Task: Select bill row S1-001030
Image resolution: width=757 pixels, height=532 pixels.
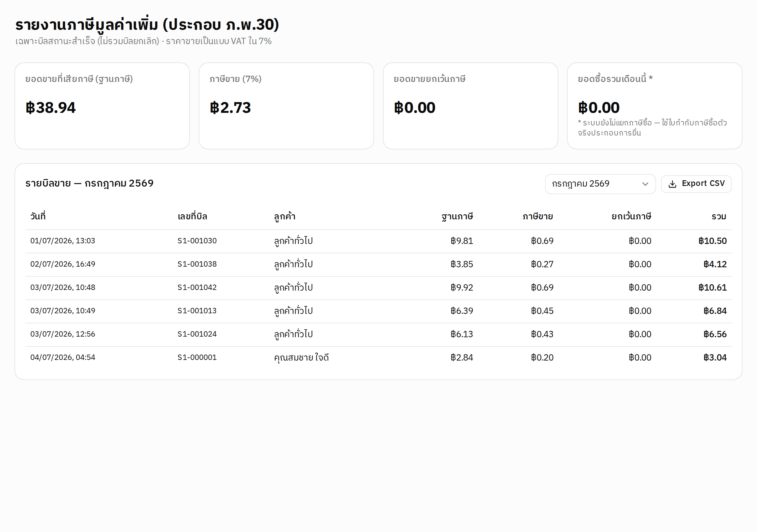Action: tap(378, 241)
